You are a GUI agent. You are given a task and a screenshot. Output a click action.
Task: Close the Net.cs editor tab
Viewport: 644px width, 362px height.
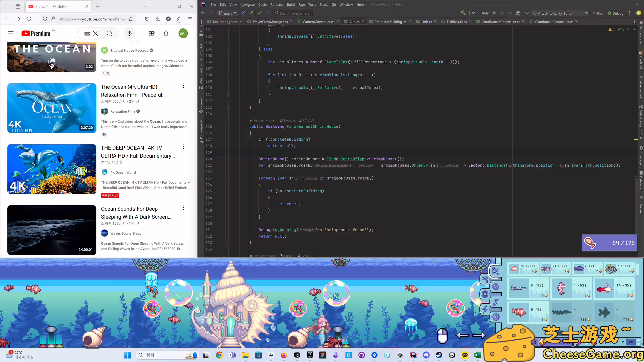(x=363, y=22)
